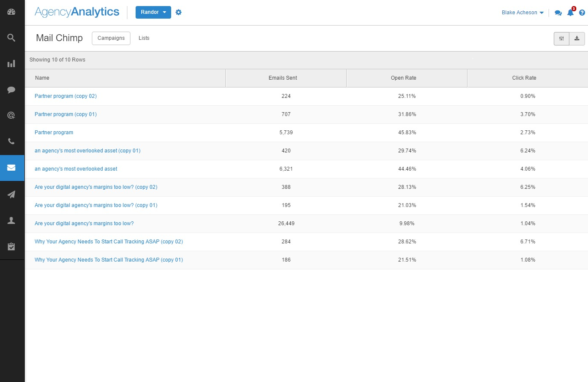Open the settings gear next to Randor
The width and height of the screenshot is (588, 382).
[179, 12]
